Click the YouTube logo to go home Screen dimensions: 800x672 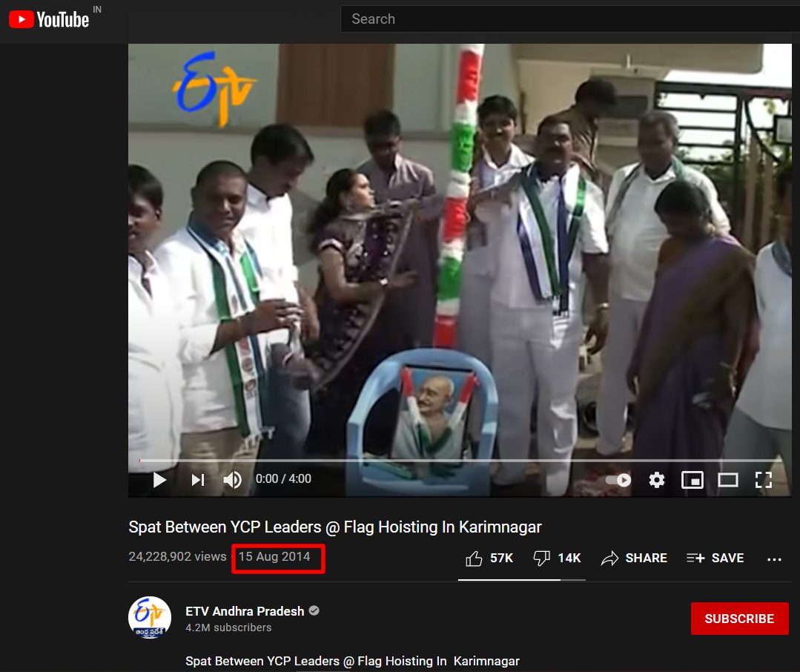point(49,19)
